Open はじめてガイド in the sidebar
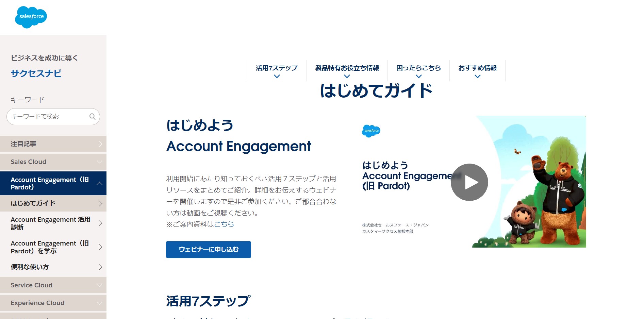This screenshot has height=319, width=644. coord(53,203)
